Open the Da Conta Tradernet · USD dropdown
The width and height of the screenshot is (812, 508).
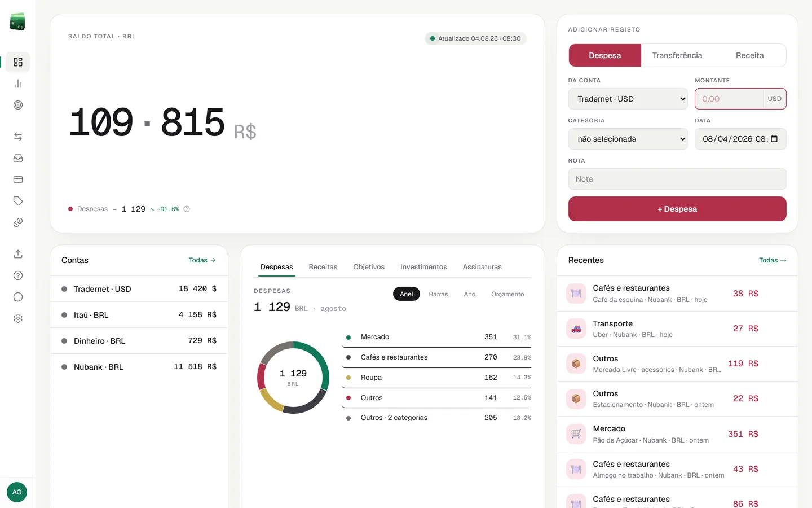click(628, 99)
